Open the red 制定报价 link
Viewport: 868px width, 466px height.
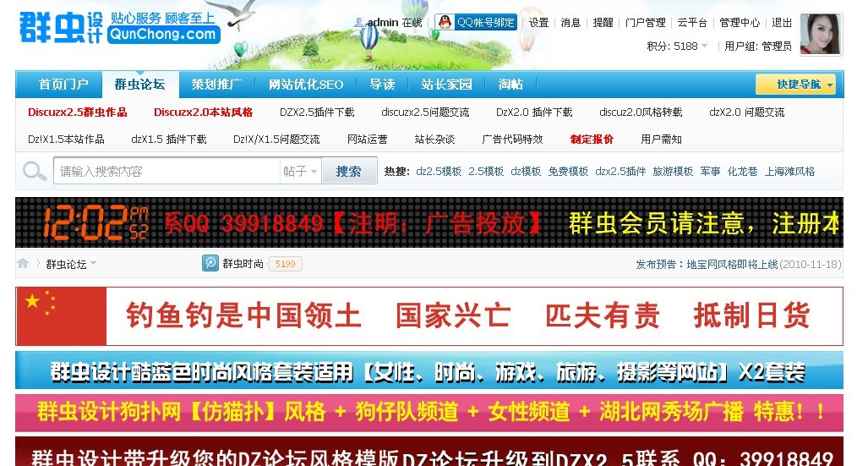[592, 139]
